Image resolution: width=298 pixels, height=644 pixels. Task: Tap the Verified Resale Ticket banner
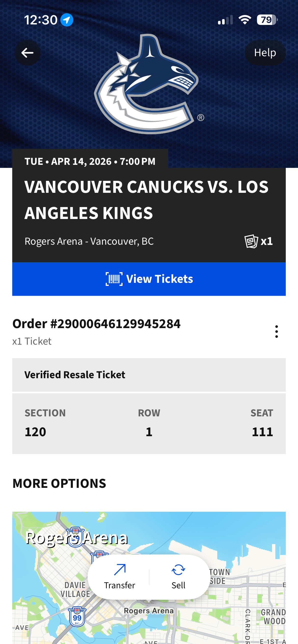click(149, 375)
